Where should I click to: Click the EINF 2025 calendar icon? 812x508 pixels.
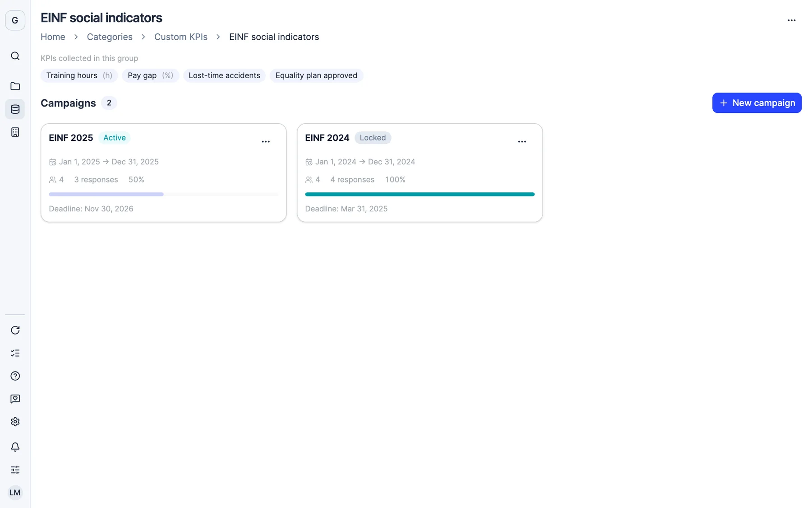53,162
